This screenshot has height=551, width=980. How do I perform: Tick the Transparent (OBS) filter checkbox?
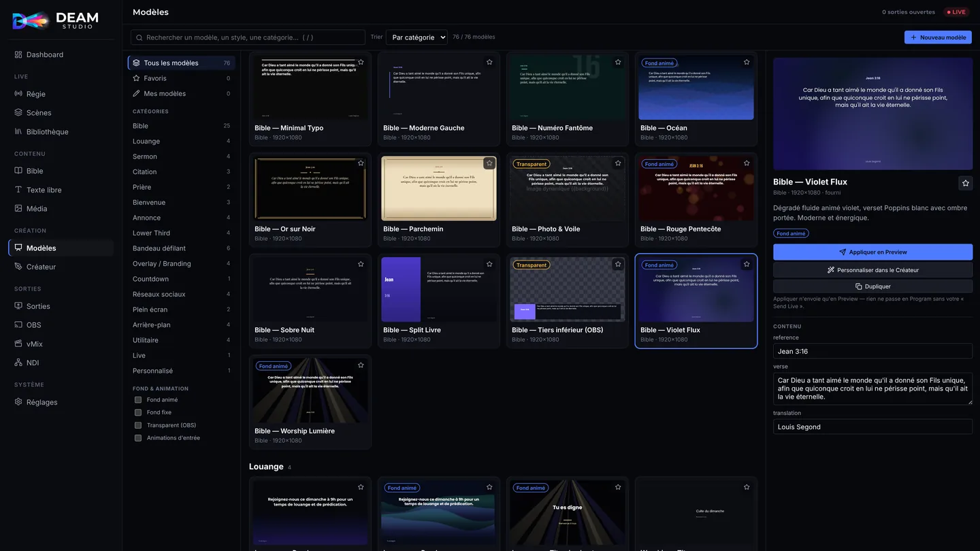coord(138,425)
